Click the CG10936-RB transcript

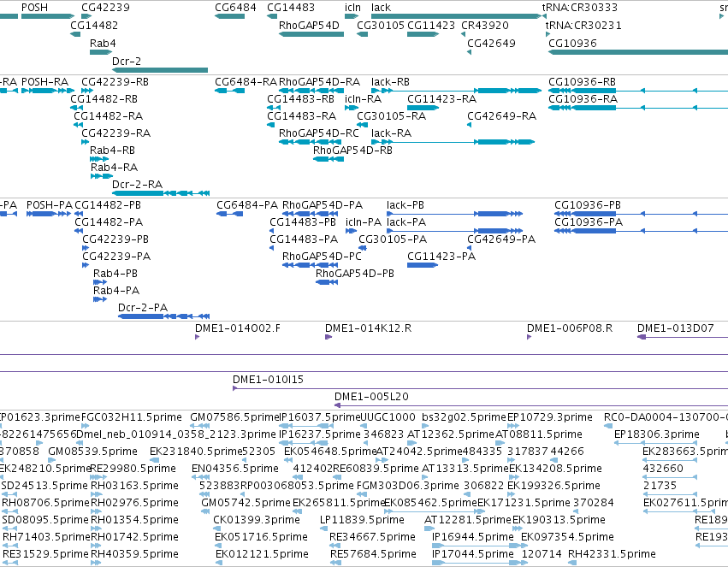click(638, 91)
